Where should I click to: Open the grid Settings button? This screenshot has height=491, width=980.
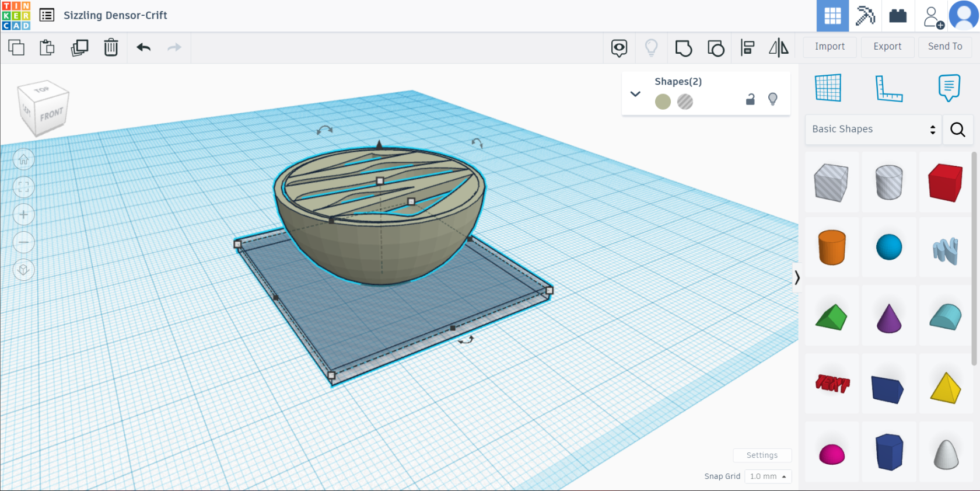point(762,455)
